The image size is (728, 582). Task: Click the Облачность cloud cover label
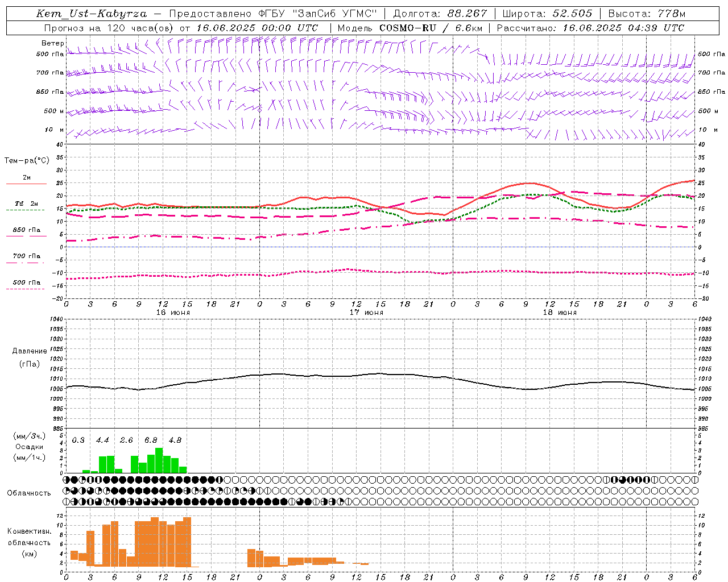point(29,493)
